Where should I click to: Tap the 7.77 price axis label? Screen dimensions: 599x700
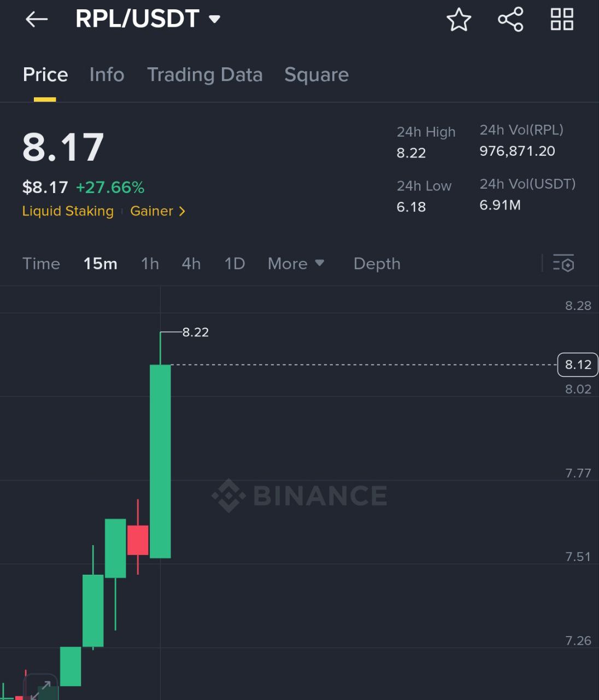[x=578, y=473]
